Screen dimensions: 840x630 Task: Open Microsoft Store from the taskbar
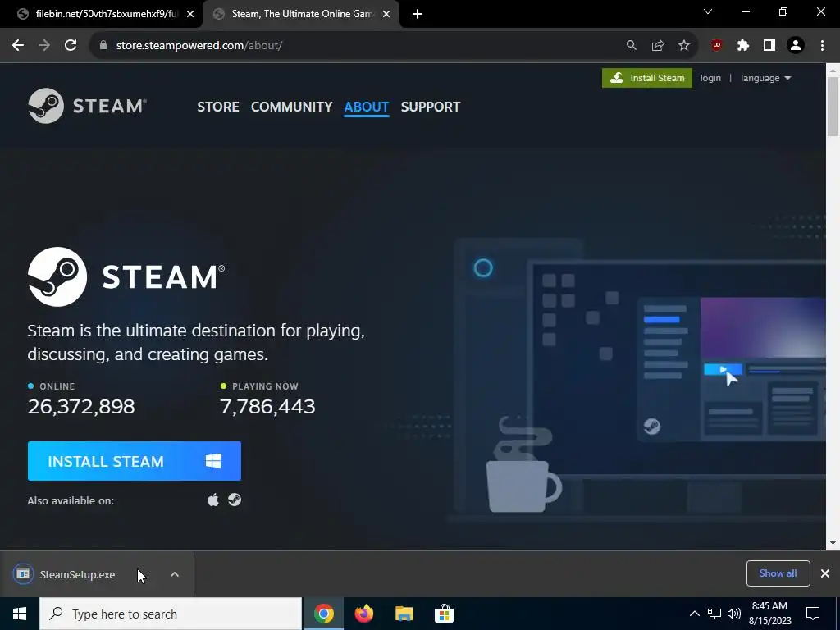tap(444, 614)
